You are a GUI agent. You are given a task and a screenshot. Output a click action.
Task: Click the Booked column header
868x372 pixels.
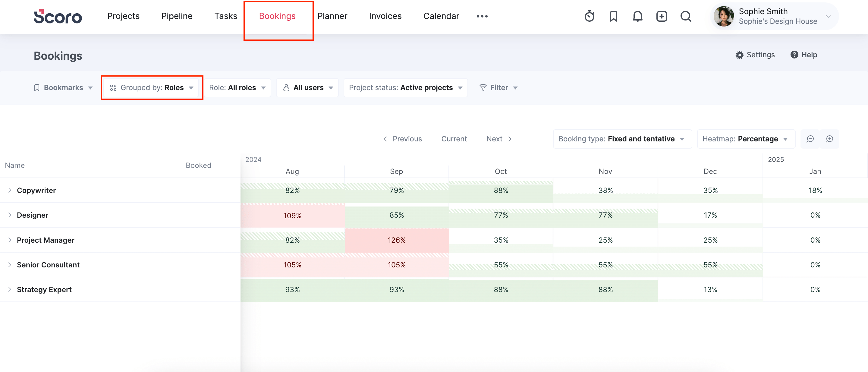point(199,166)
